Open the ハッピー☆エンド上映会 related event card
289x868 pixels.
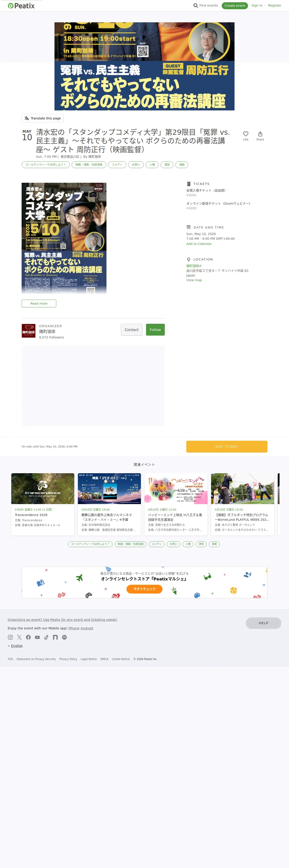(176, 504)
